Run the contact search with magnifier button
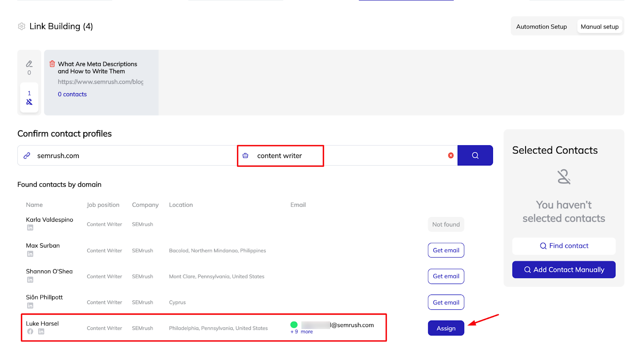644x352 pixels. click(475, 155)
